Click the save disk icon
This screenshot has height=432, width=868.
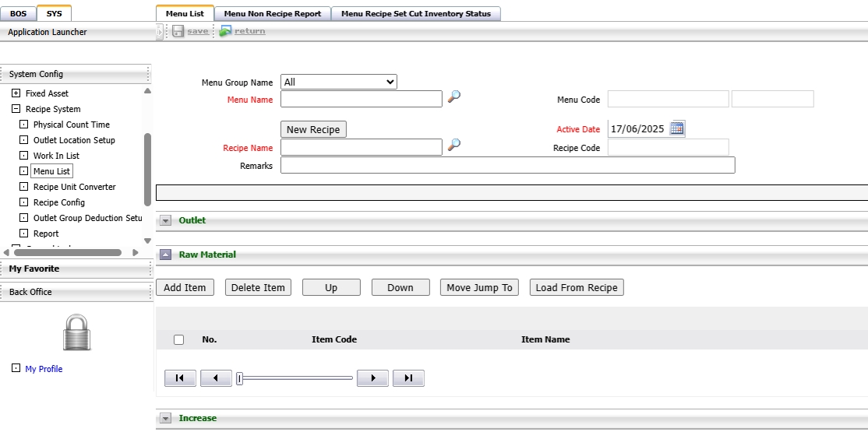coord(178,31)
